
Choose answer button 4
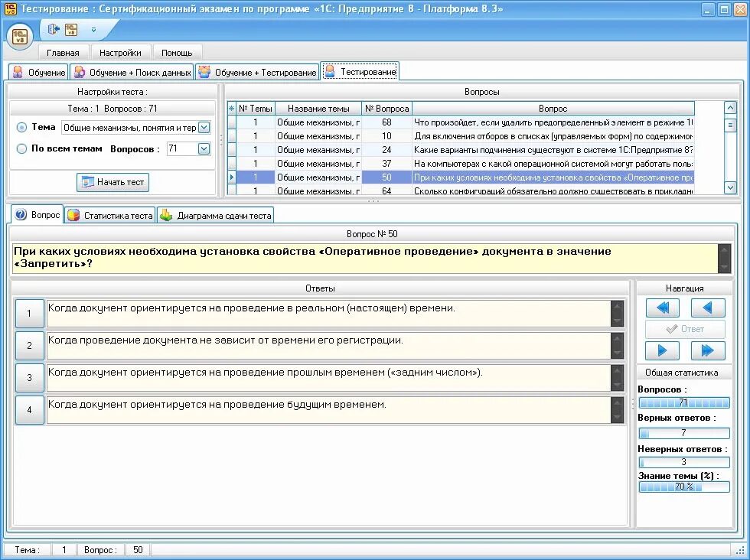coord(29,409)
